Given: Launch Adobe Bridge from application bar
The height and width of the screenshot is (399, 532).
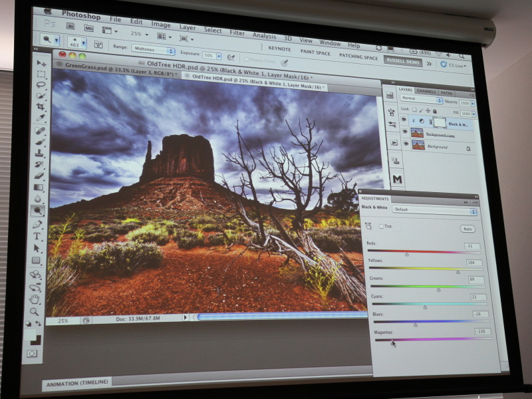Looking at the screenshot, I should click(70, 26).
